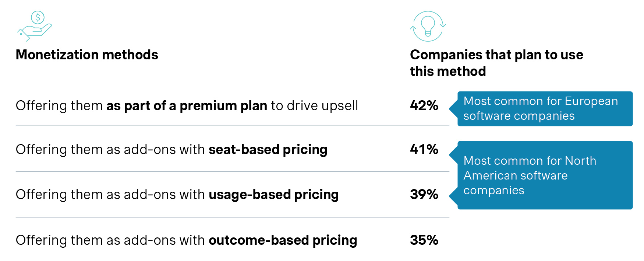Click the callout pointer arrow beside 39%

(x=453, y=196)
